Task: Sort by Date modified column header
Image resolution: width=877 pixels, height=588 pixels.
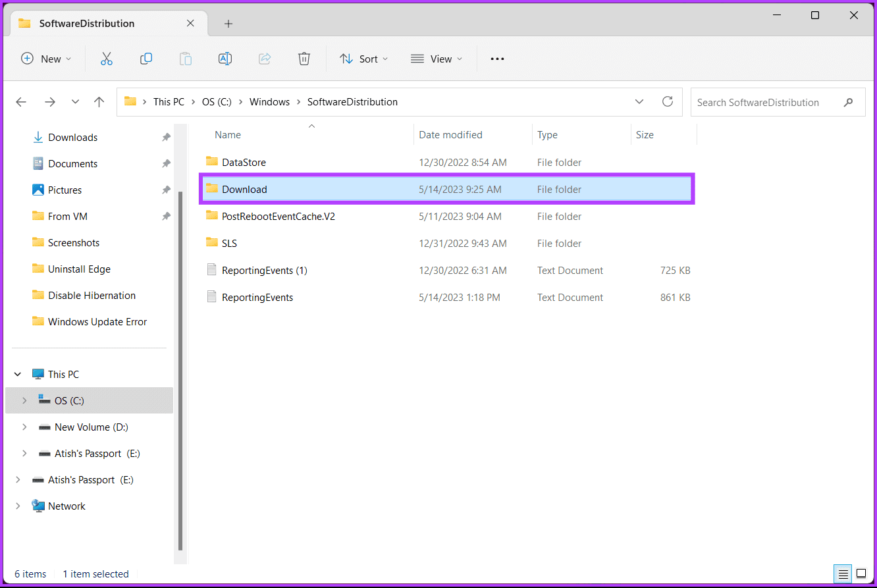Action: (x=451, y=135)
